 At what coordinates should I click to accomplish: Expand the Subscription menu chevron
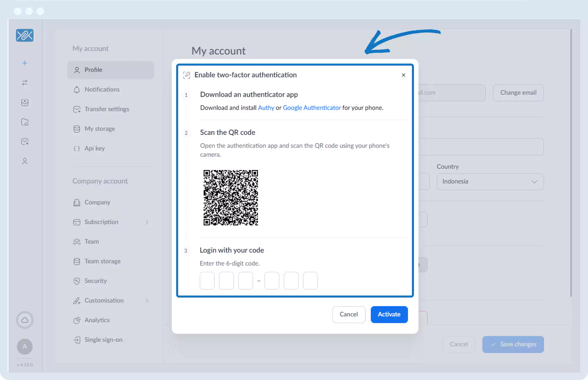147,222
